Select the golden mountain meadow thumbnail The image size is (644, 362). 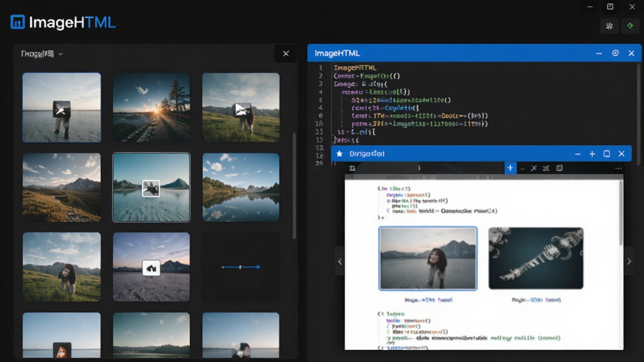coord(62,187)
